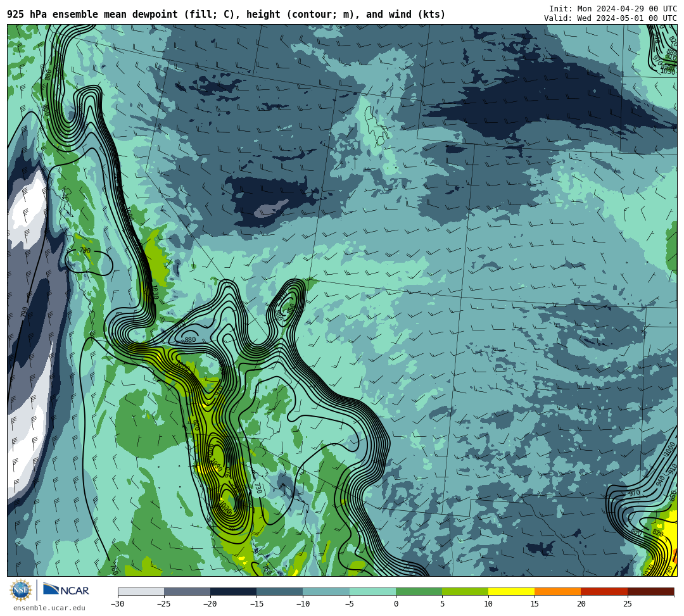Click the 730 contour label in the south
Image resolution: width=684 pixels, height=616 pixels.
tap(258, 488)
